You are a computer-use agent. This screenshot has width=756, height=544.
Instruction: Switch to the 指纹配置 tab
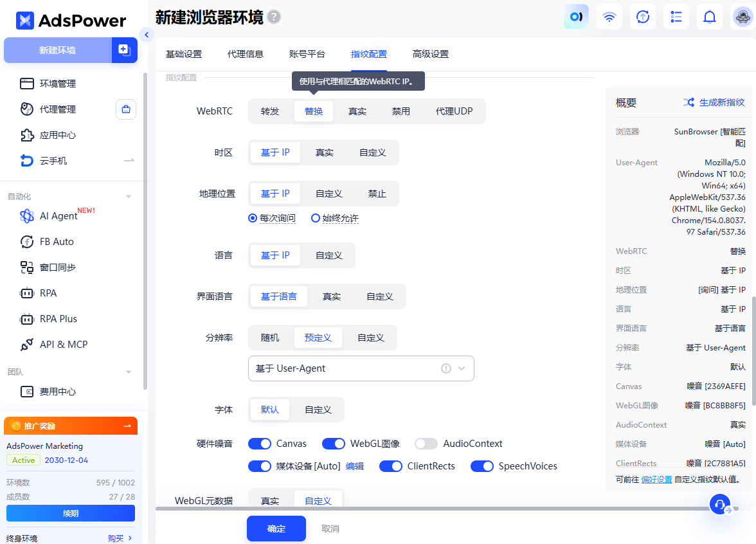click(x=369, y=54)
